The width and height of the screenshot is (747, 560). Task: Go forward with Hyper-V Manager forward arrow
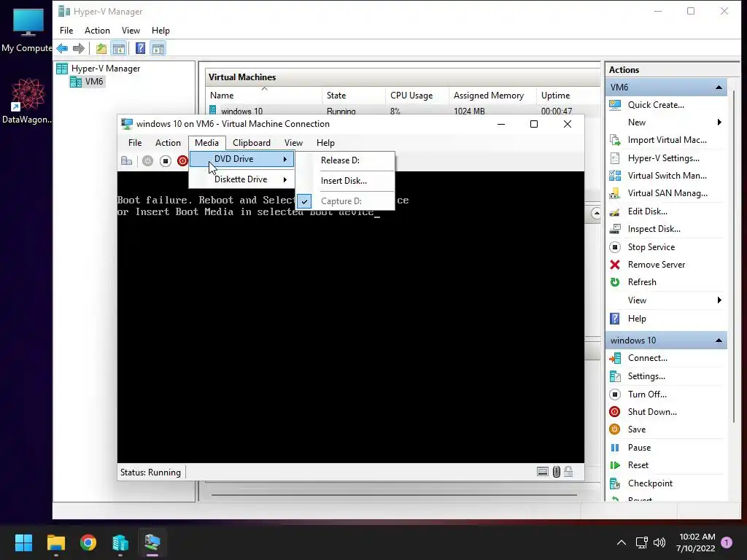click(79, 48)
